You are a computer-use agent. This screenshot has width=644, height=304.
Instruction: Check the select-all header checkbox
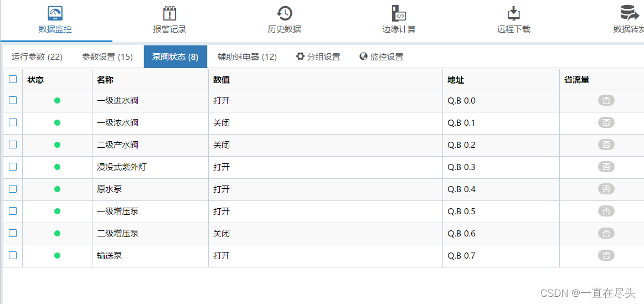point(13,79)
